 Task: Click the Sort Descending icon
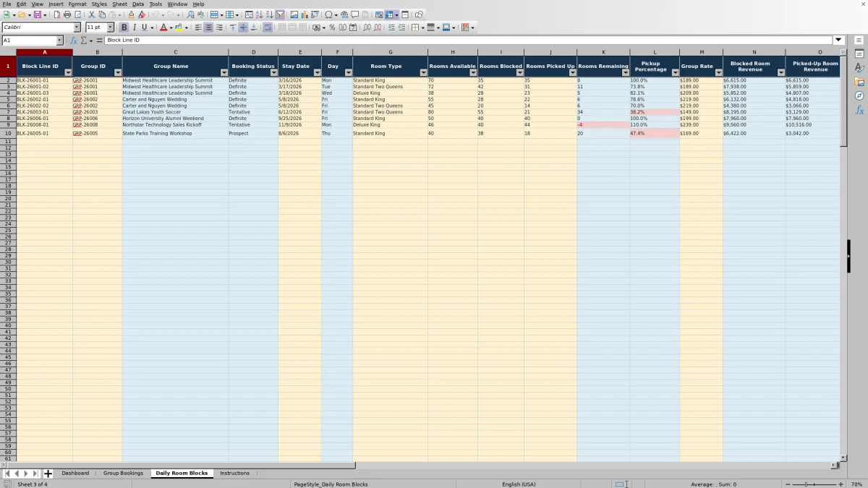pos(269,14)
